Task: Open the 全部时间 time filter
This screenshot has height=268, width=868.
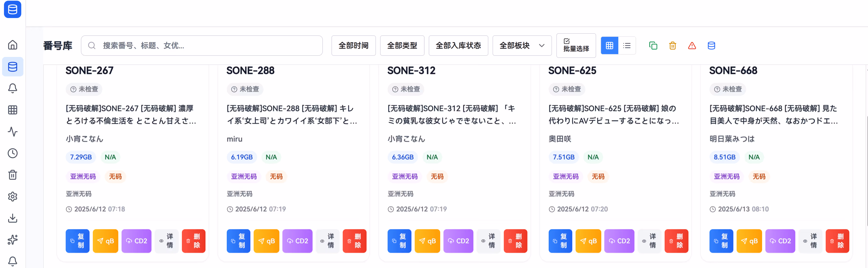Action: click(x=353, y=46)
